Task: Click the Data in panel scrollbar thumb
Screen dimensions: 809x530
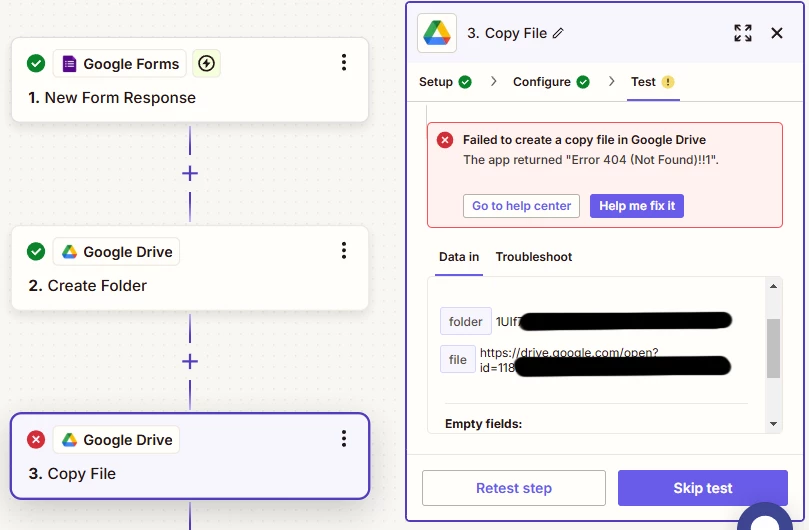Action: [773, 348]
